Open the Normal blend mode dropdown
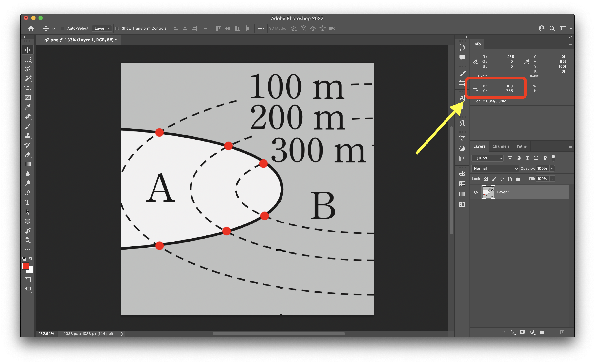Image resolution: width=595 pixels, height=364 pixels. point(495,168)
